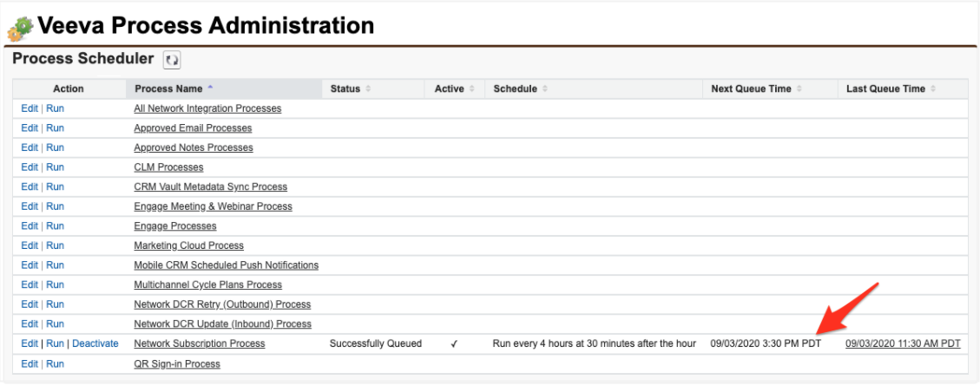Run Network DCR Update (Inbound) Process
980x386 pixels.
[x=55, y=324]
